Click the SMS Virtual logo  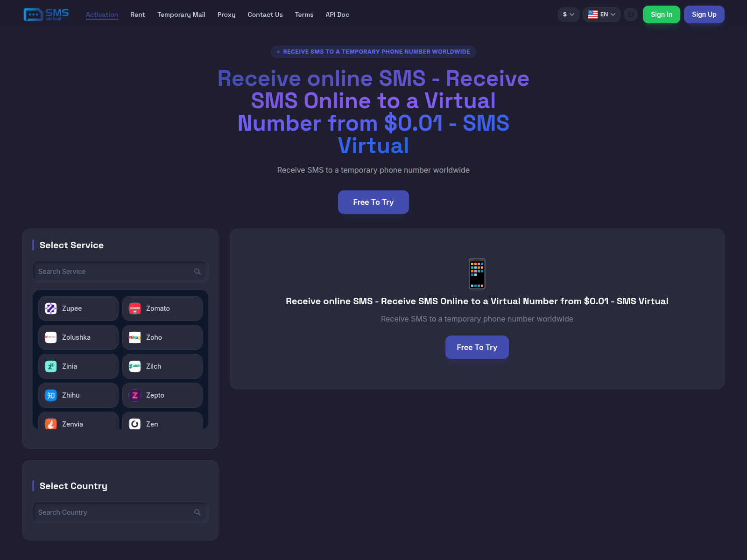coord(46,14)
